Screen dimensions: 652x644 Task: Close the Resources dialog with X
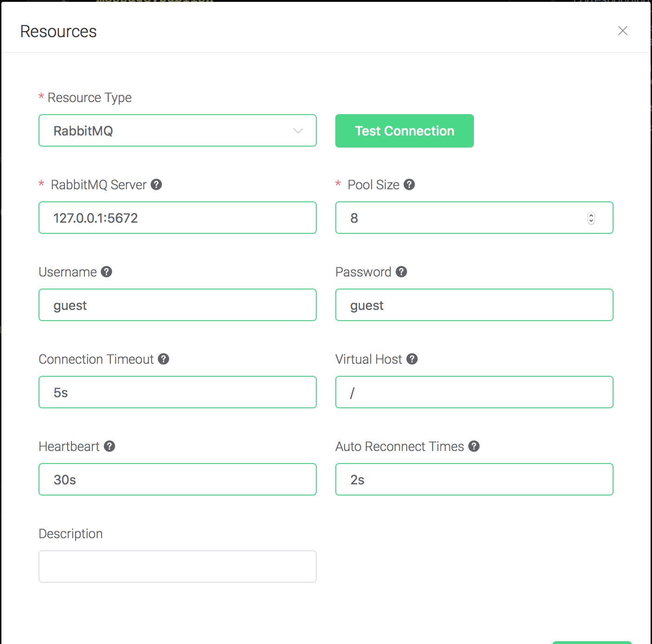tap(623, 31)
